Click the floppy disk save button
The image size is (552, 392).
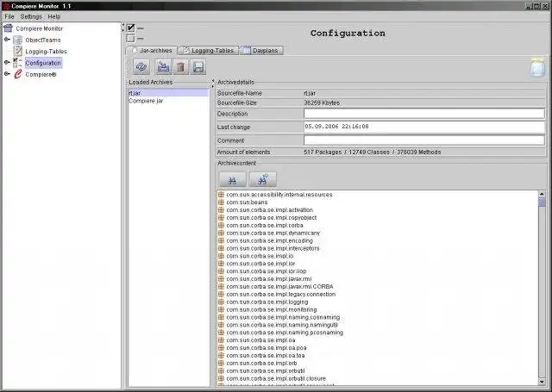[198, 66]
